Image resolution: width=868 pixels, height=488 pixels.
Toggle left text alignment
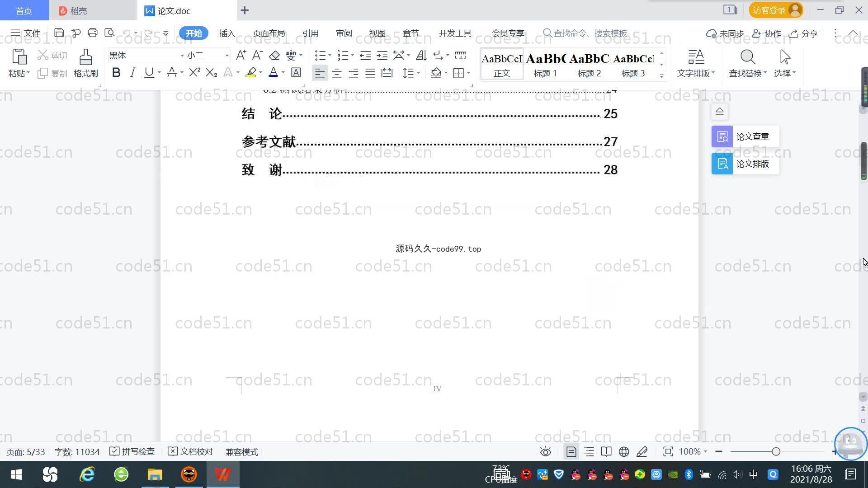tap(320, 73)
